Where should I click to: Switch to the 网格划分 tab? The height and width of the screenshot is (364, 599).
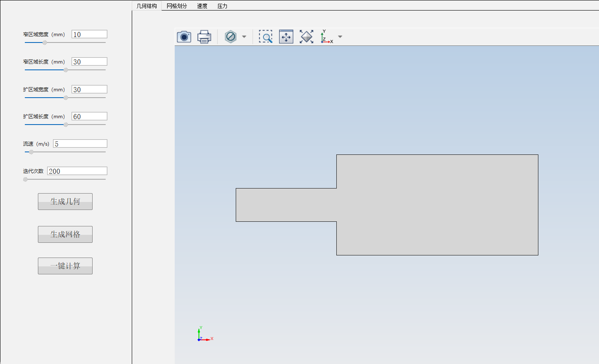point(177,6)
